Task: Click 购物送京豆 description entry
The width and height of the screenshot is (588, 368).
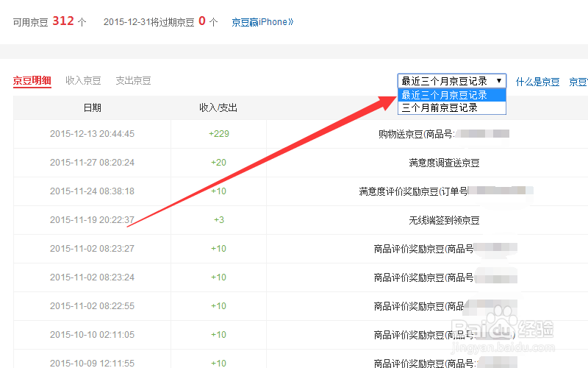Action: coord(444,134)
